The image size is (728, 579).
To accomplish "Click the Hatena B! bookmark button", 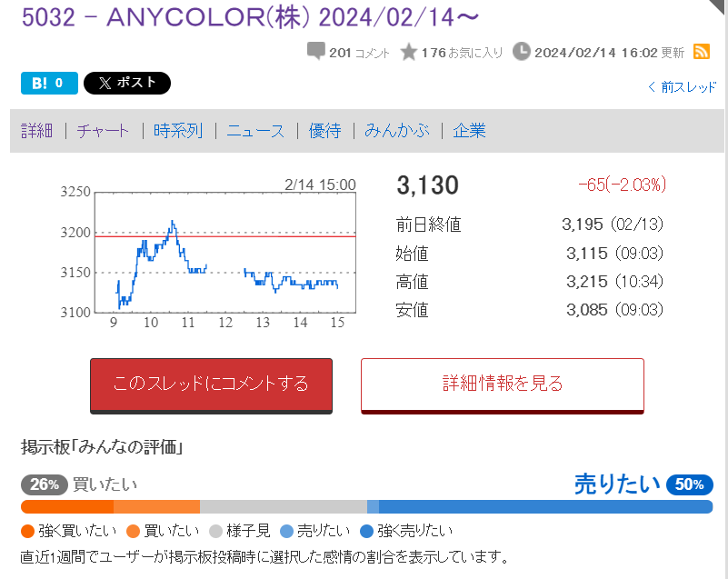I will click(x=49, y=83).
